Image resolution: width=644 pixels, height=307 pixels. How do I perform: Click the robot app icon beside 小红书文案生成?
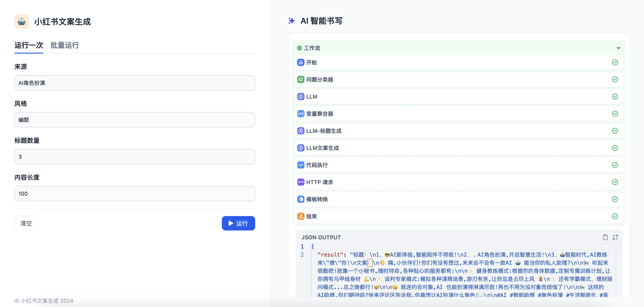(x=22, y=22)
